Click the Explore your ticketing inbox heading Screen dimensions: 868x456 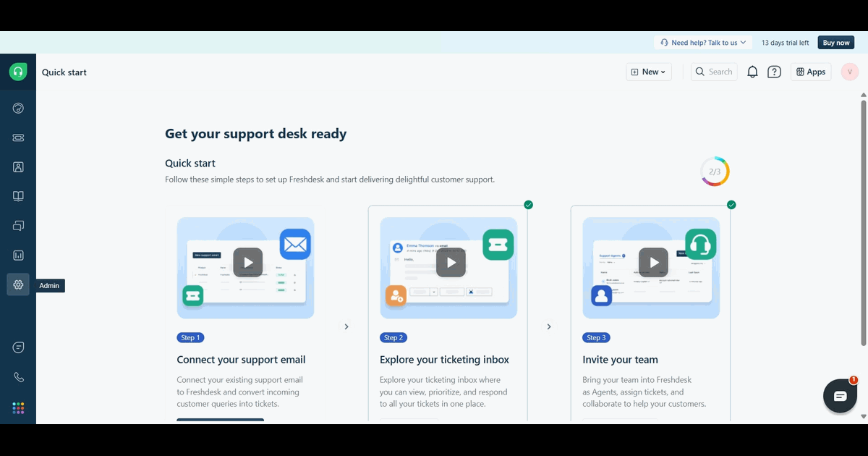coord(444,360)
